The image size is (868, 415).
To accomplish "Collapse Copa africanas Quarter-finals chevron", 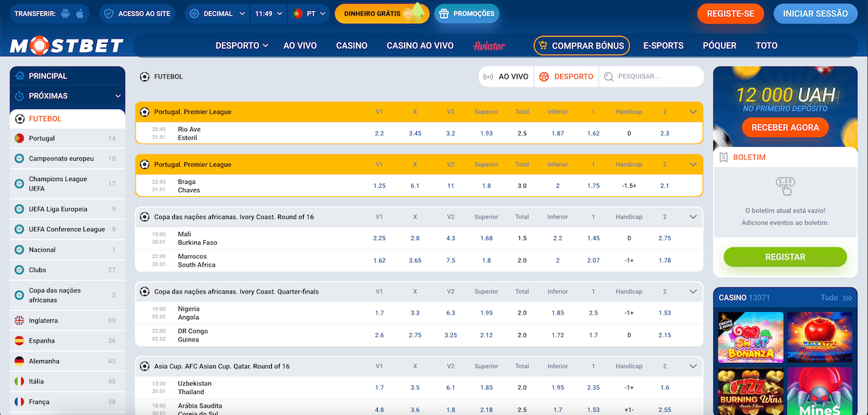I will tap(693, 292).
